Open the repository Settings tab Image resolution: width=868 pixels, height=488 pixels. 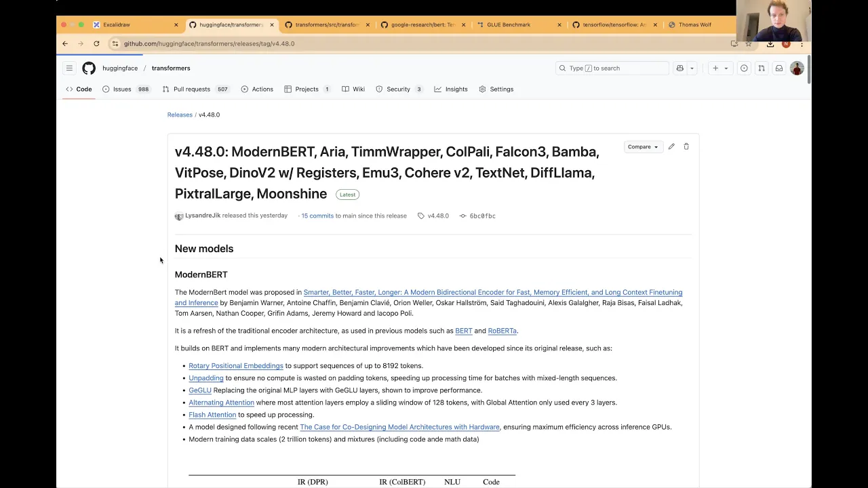tap(496, 89)
